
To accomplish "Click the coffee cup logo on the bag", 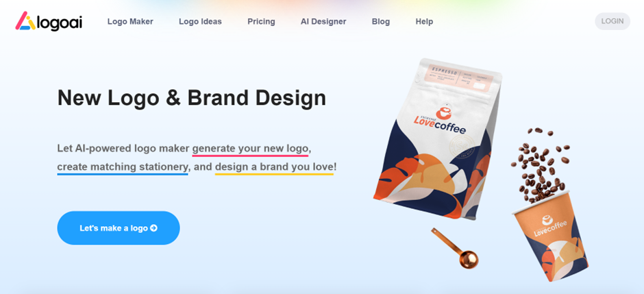I will pos(443,112).
